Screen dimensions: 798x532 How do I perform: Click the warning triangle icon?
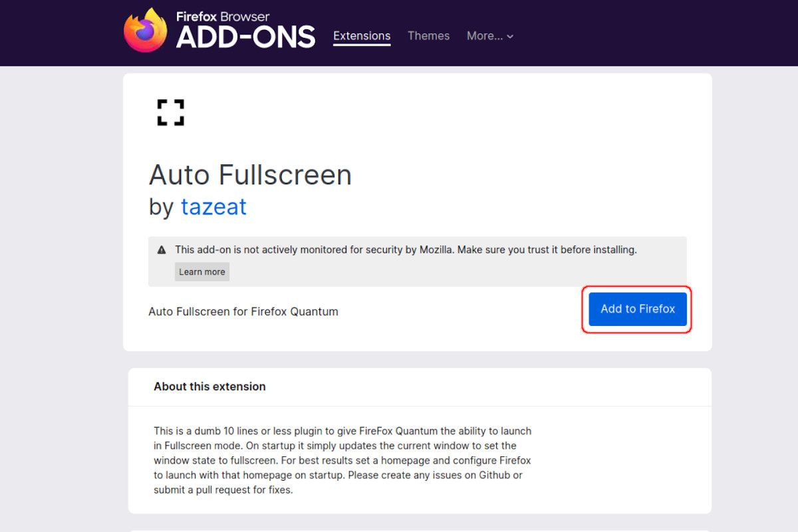point(162,250)
